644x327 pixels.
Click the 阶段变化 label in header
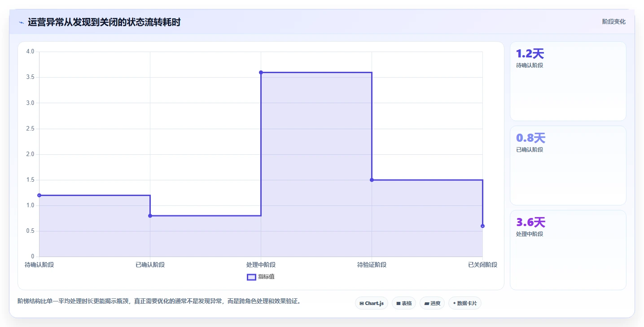613,22
